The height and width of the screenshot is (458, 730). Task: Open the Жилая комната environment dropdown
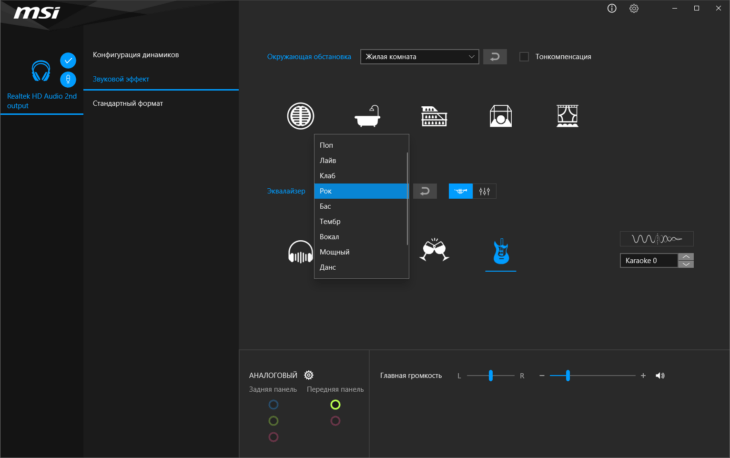pyautogui.click(x=419, y=57)
